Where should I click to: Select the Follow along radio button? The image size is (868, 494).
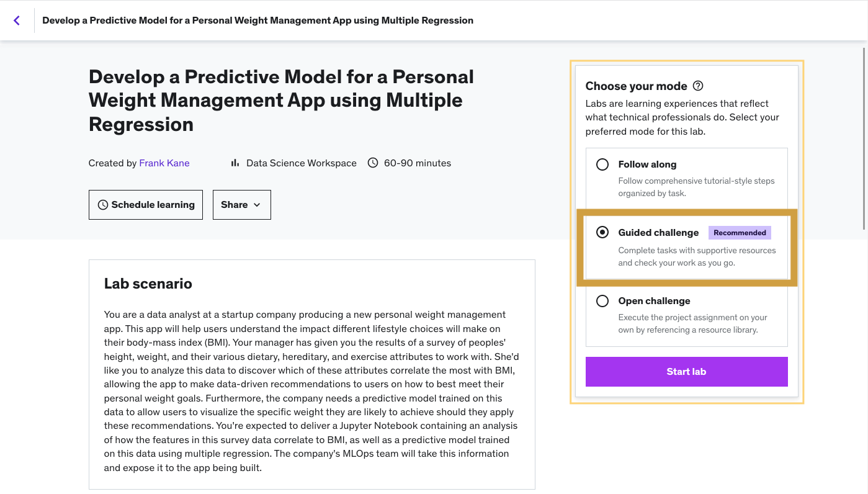tap(602, 164)
